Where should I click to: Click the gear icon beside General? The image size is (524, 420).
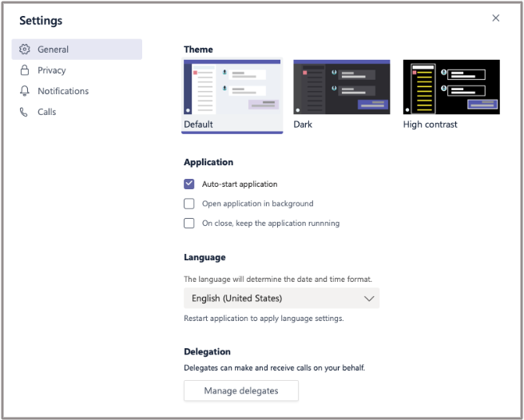[24, 50]
